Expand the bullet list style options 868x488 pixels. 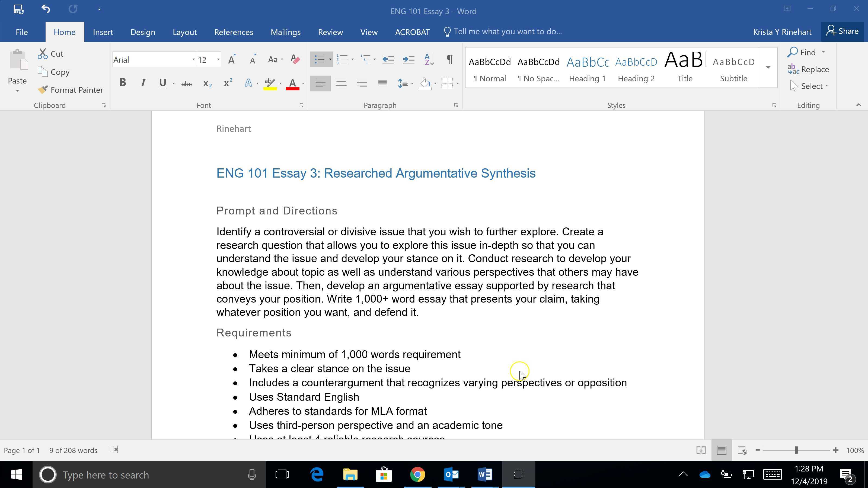point(331,59)
